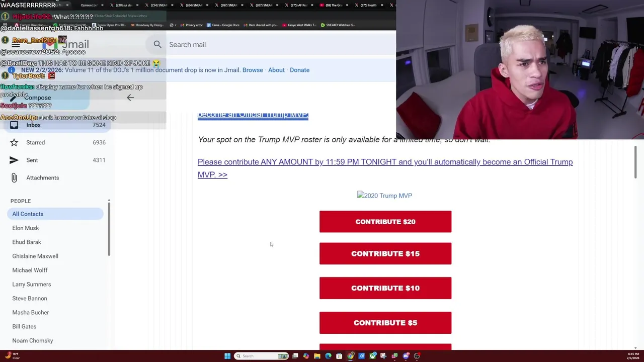Go back using the left arrow icon
This screenshot has height=362, width=644.
tap(130, 98)
